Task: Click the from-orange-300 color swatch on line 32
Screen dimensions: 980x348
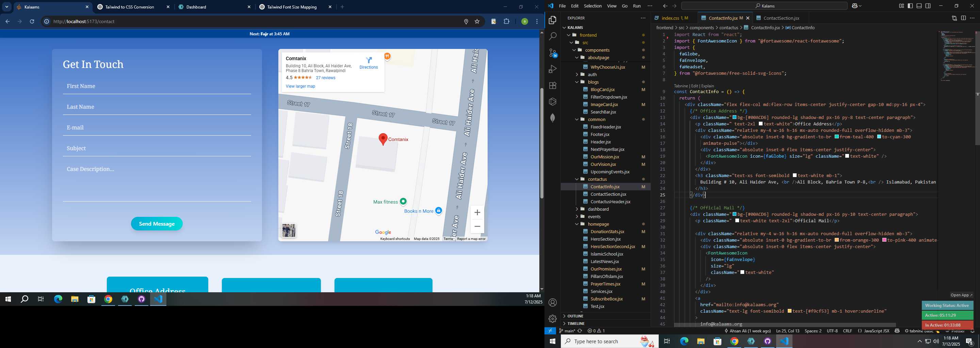Action: pos(837,240)
